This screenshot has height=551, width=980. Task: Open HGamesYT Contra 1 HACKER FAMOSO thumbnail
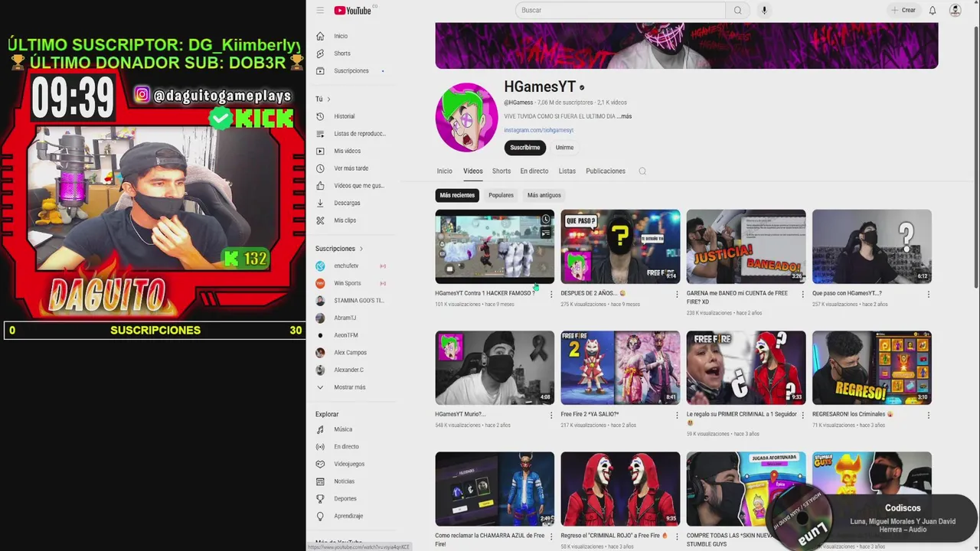[x=495, y=246]
